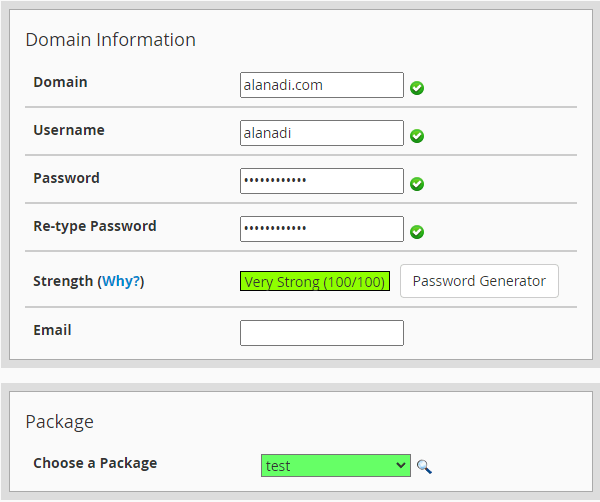This screenshot has width=600, height=502.
Task: Select the Password input field
Action: coord(321,181)
